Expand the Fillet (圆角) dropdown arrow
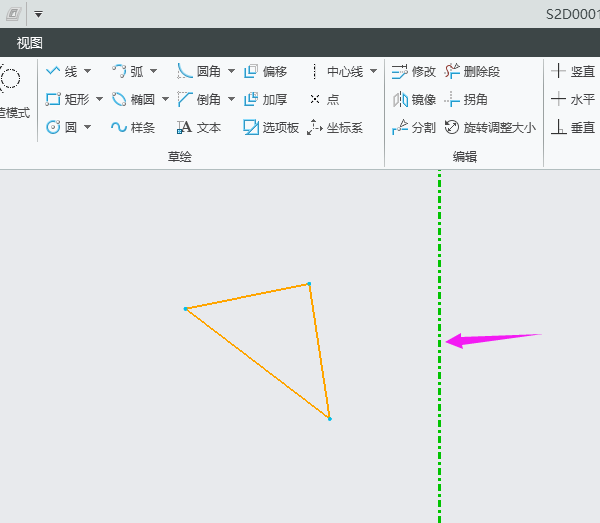The height and width of the screenshot is (523, 600). point(232,71)
